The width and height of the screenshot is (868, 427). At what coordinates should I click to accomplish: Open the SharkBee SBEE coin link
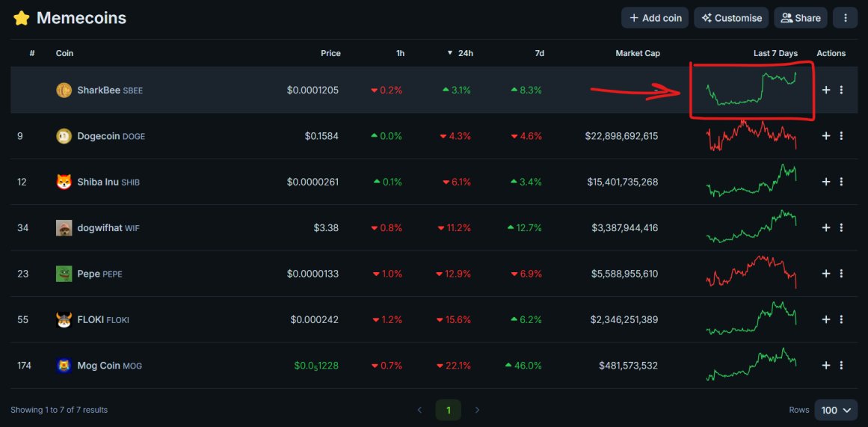[x=110, y=90]
